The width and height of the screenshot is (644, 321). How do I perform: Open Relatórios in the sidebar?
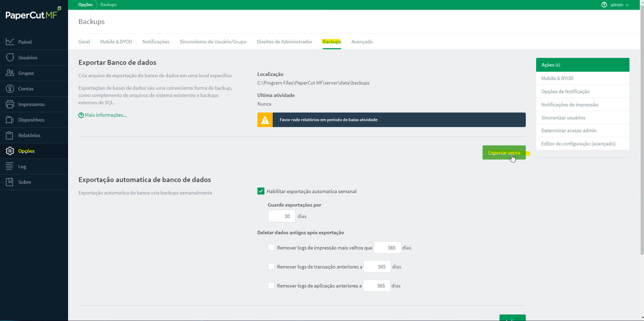34,135
